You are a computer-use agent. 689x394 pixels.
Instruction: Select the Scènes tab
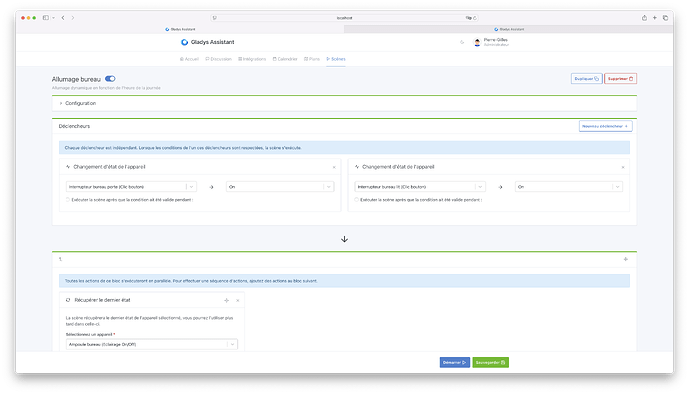[x=336, y=59]
